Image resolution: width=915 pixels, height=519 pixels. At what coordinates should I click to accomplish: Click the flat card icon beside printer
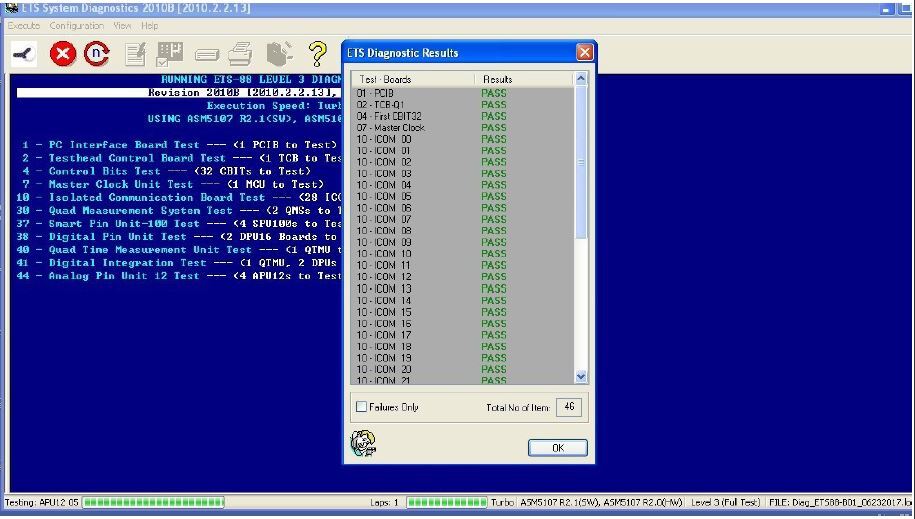(x=207, y=55)
